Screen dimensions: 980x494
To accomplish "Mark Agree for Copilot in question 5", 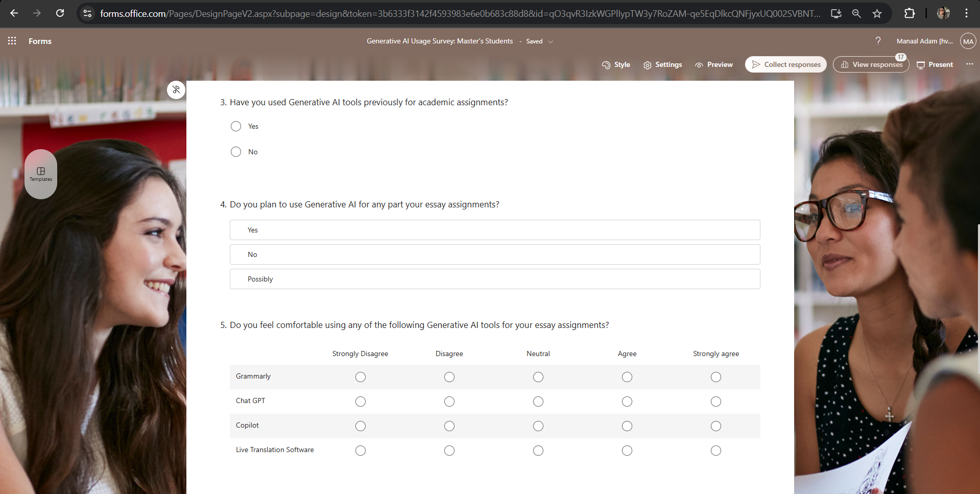I will point(627,426).
